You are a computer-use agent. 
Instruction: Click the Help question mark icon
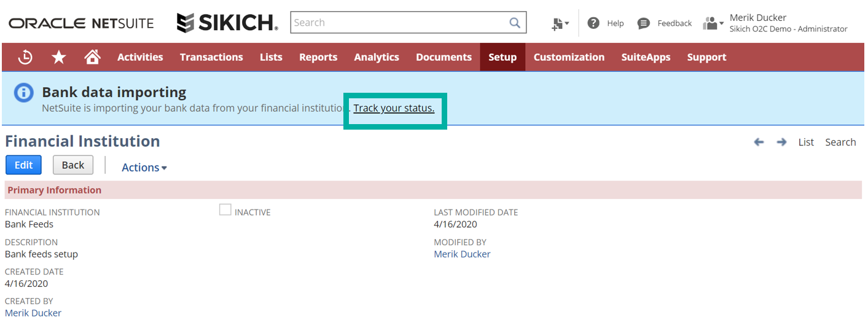click(x=593, y=23)
